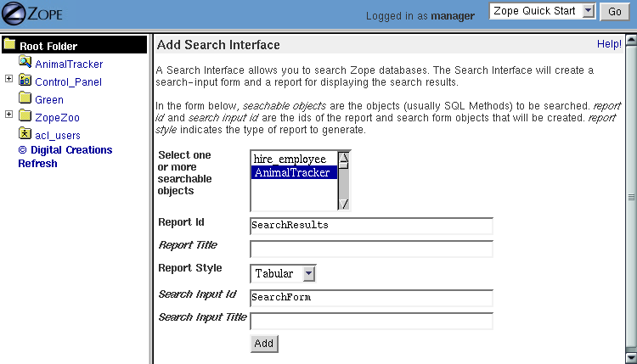This screenshot has width=637, height=364.
Task: Click the Add button
Action: tap(263, 343)
